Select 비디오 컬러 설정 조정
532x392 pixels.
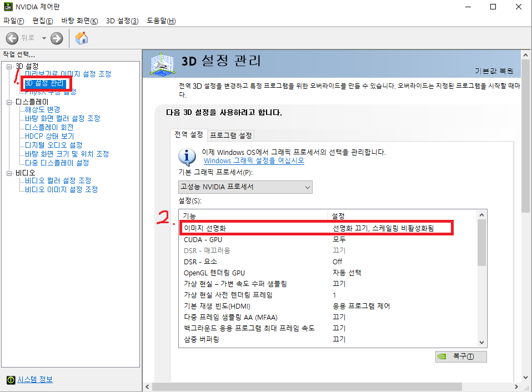(58, 180)
